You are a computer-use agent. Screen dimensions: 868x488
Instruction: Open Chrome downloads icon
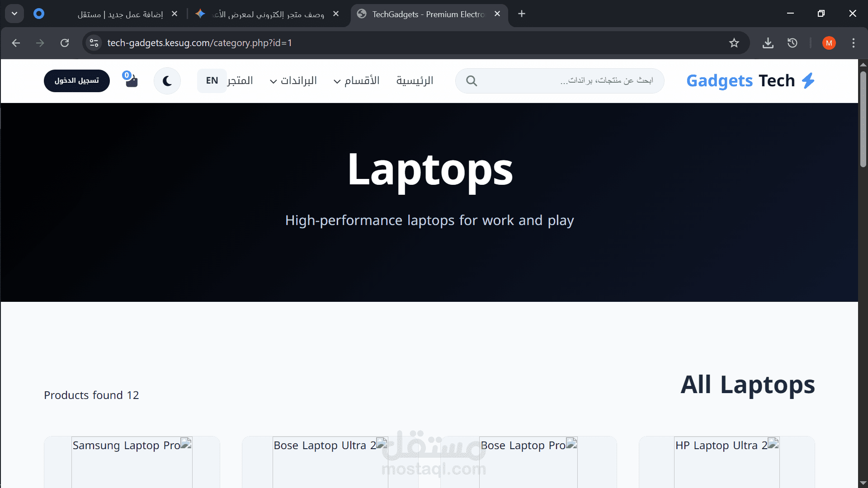768,43
